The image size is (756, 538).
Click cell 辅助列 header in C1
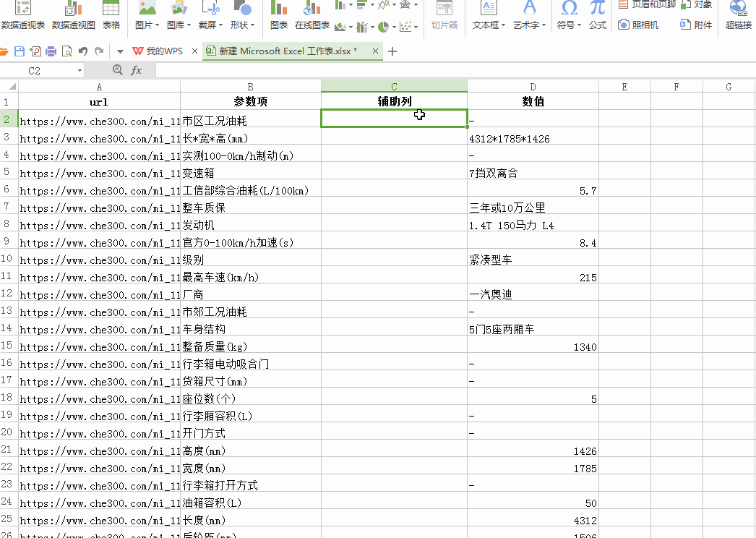click(394, 101)
